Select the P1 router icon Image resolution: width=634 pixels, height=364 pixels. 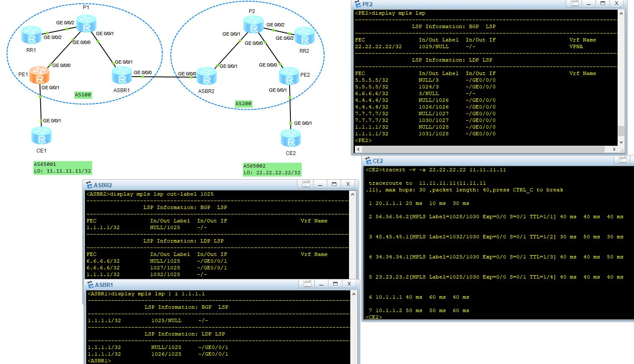click(86, 23)
